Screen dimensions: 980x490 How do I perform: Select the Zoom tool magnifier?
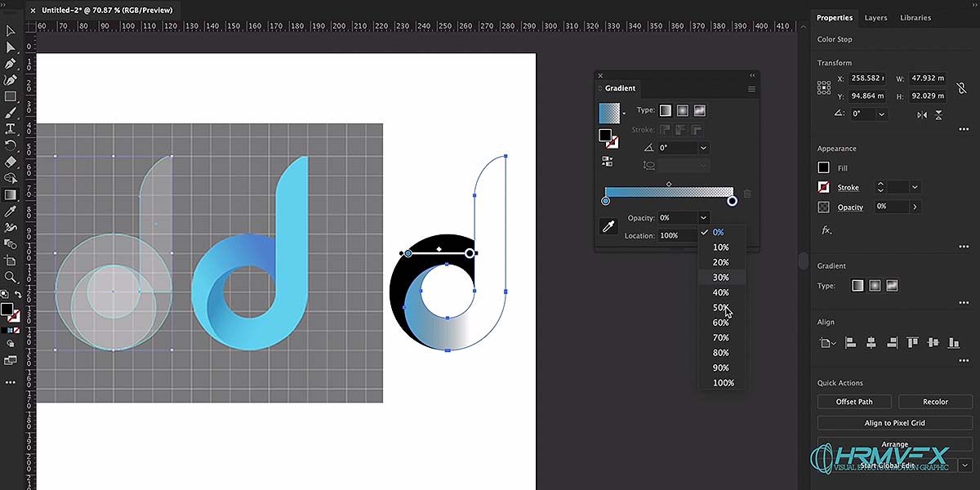(11, 278)
